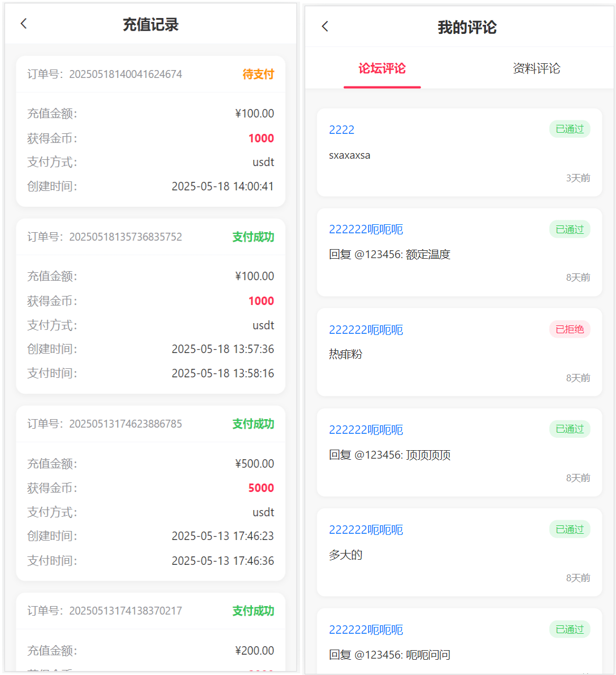The width and height of the screenshot is (616, 675).
Task: Click the comment text sxaxaxsa
Action: 349,155
